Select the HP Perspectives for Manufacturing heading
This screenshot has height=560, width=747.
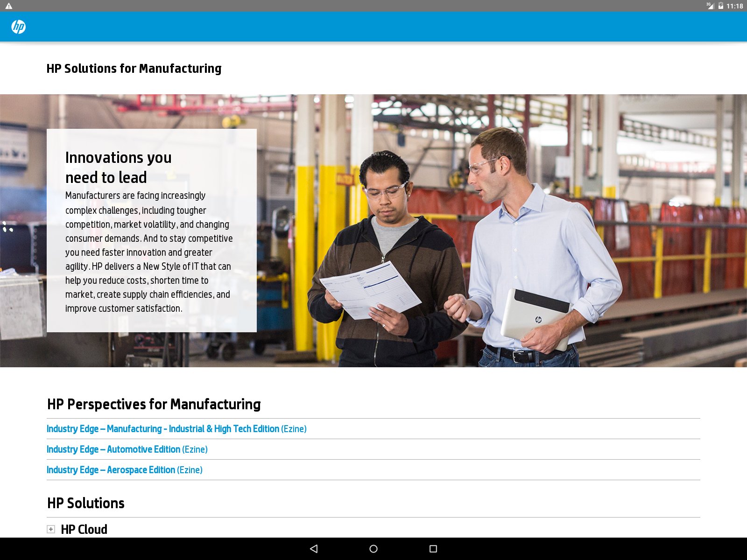pos(154,404)
